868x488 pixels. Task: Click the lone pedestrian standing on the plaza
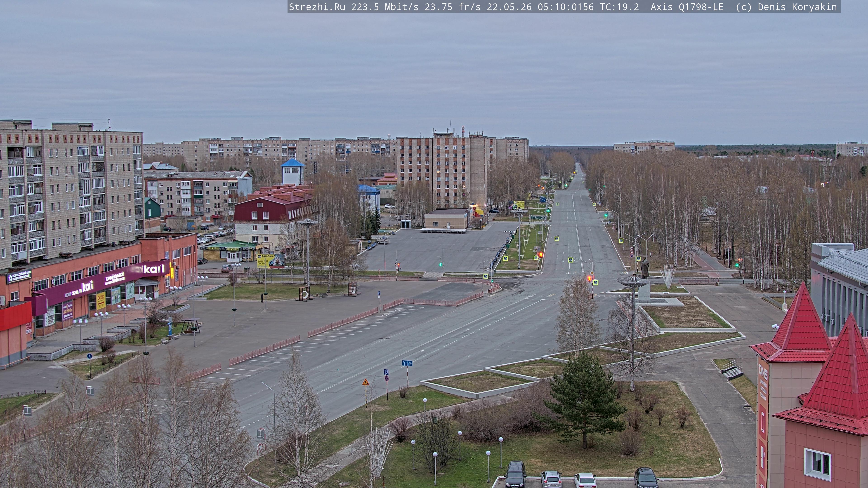[x=262, y=298]
